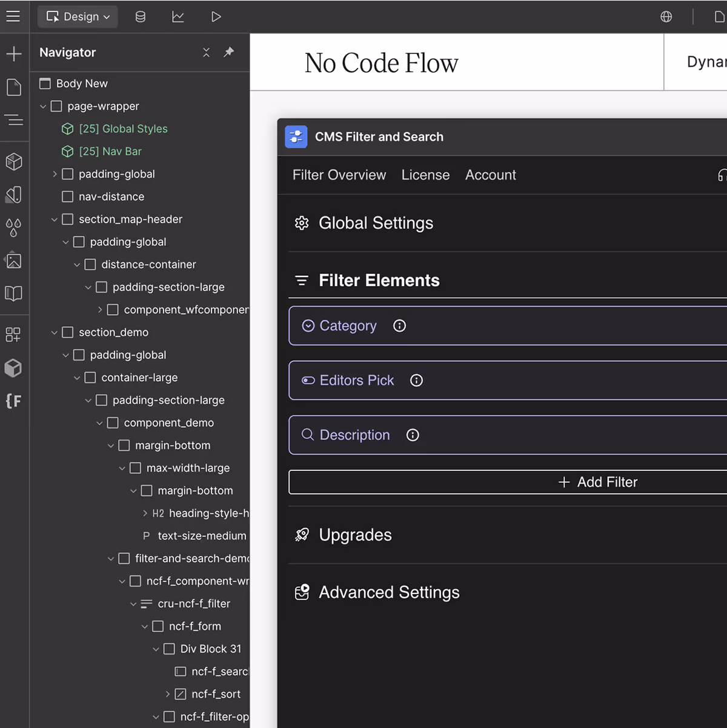Screen dimensions: 727x728
Task: Open the Pages panel icon
Action: pyautogui.click(x=14, y=87)
